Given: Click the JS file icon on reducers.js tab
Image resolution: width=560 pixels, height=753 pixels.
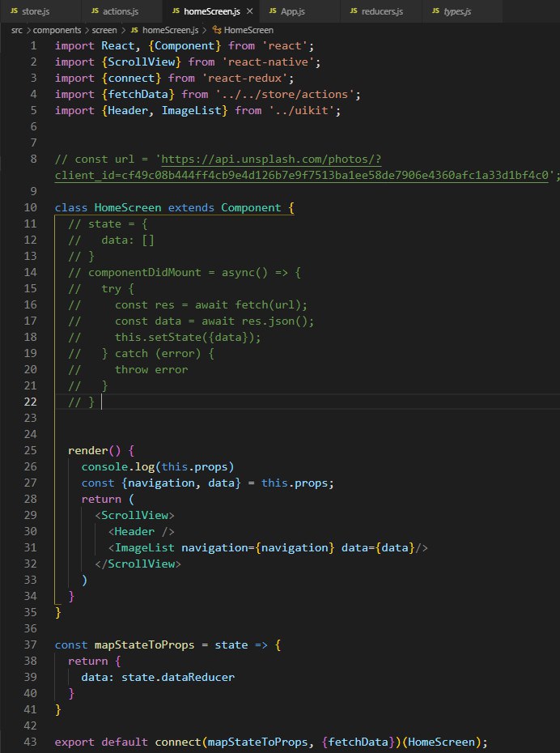Looking at the screenshot, I should point(354,11).
